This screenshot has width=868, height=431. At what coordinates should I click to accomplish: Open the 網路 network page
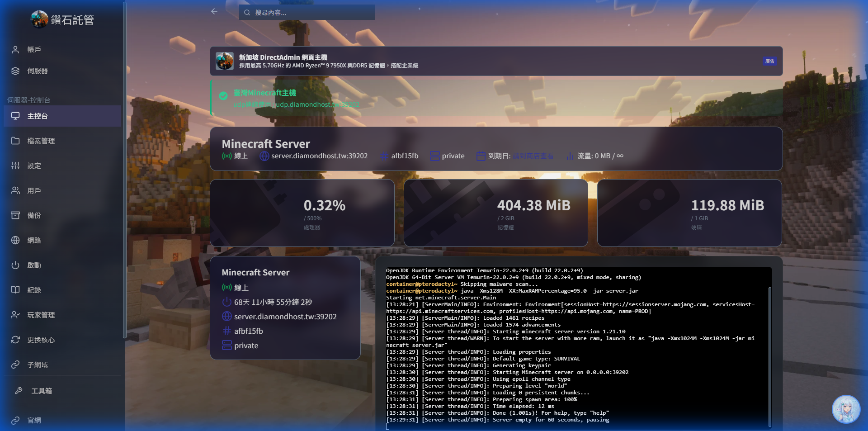point(34,241)
